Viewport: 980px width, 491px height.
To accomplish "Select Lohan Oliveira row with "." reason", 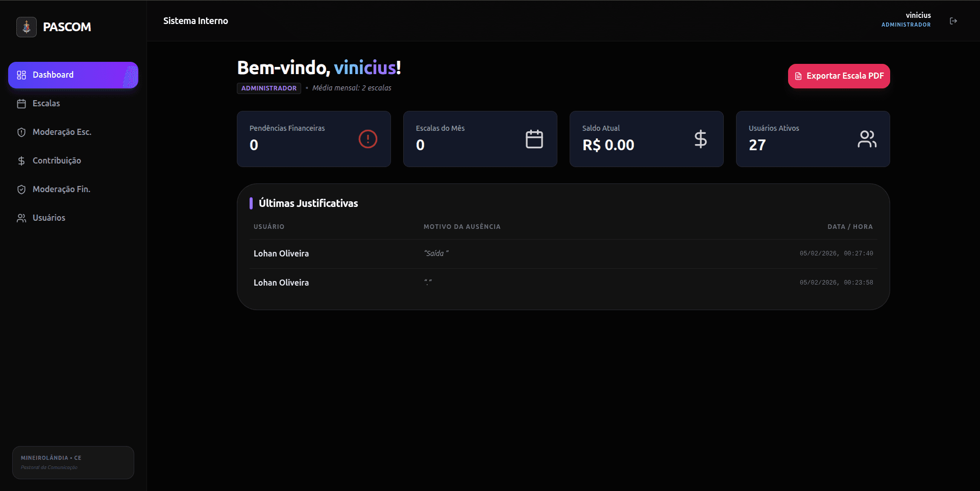I will point(563,283).
